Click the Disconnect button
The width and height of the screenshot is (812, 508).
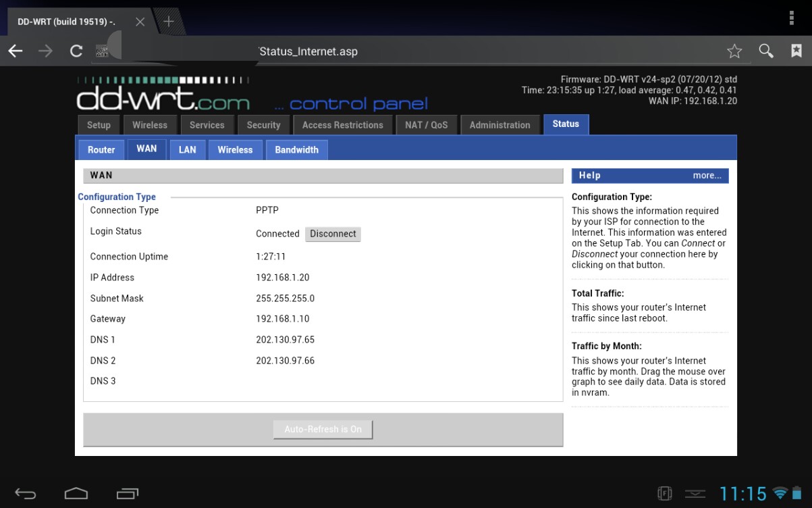click(333, 234)
